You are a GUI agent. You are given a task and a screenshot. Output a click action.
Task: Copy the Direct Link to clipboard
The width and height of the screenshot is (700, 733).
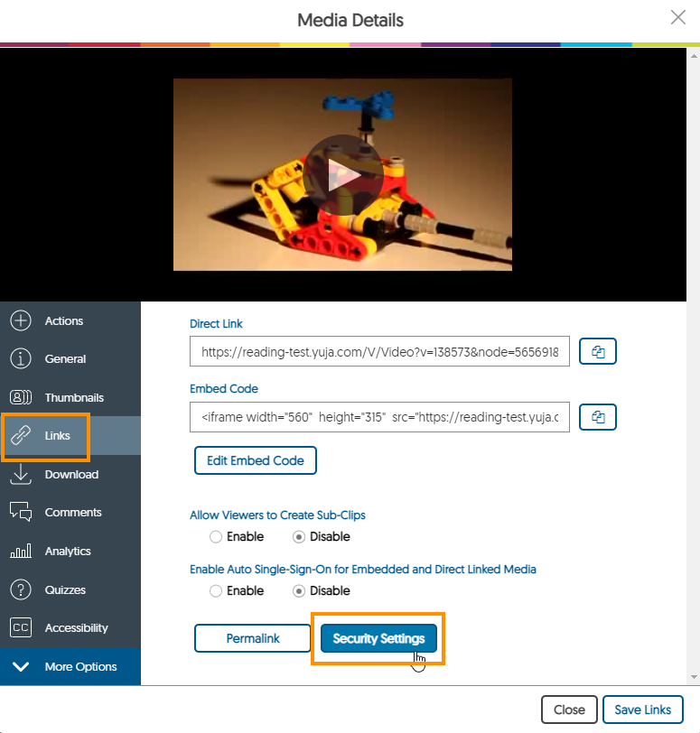click(598, 351)
